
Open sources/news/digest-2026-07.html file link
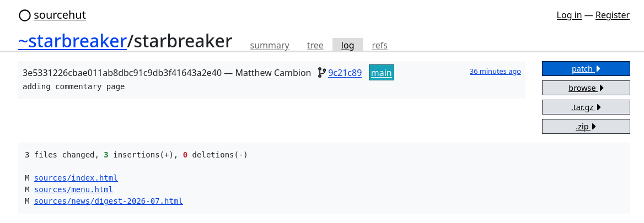pyautogui.click(x=109, y=201)
